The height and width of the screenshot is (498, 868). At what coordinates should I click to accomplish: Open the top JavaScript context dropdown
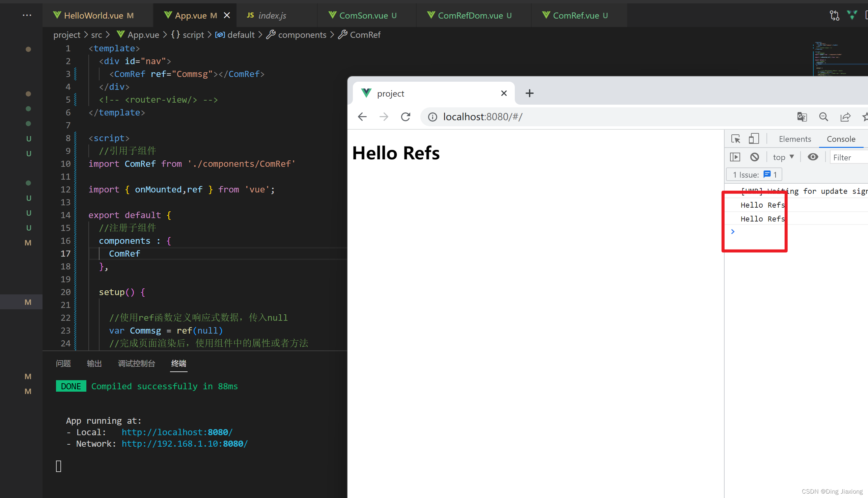pos(783,157)
